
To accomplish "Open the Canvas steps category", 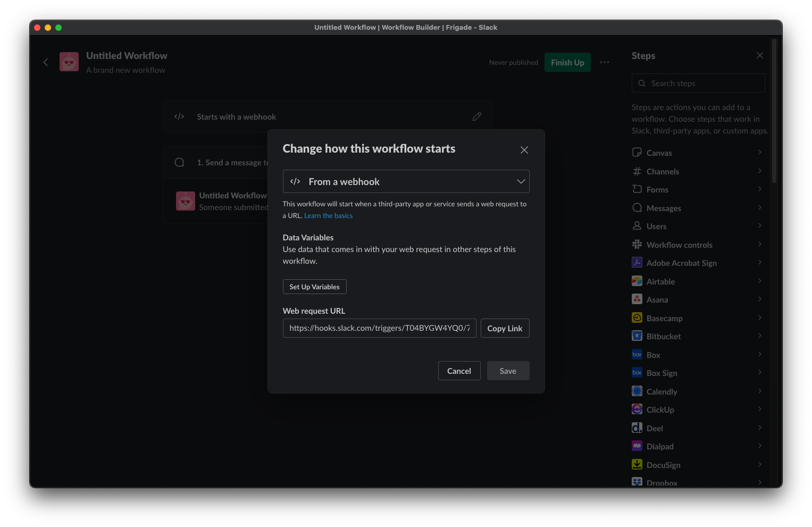I will coord(698,153).
